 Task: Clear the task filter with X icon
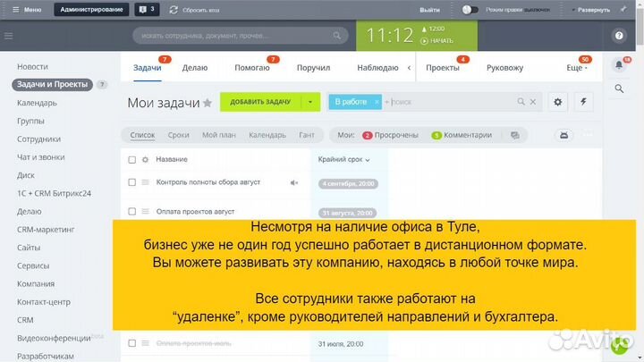click(533, 102)
